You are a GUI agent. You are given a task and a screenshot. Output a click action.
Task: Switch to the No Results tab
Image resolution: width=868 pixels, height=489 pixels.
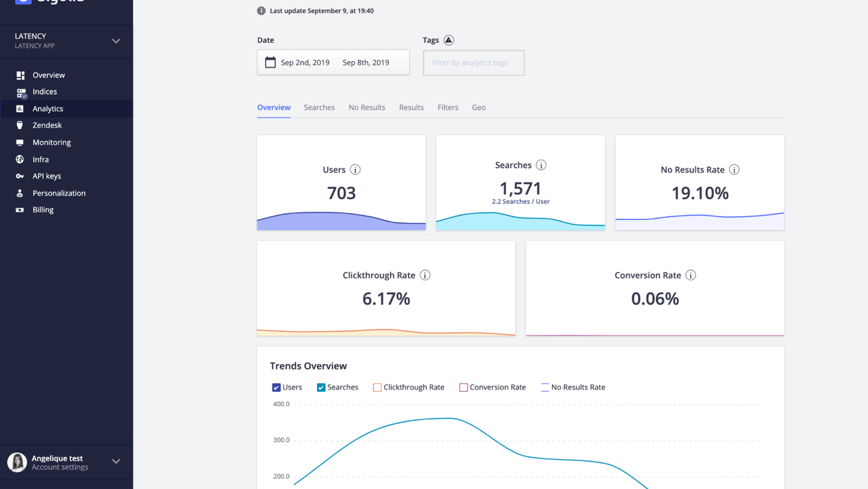pyautogui.click(x=366, y=107)
